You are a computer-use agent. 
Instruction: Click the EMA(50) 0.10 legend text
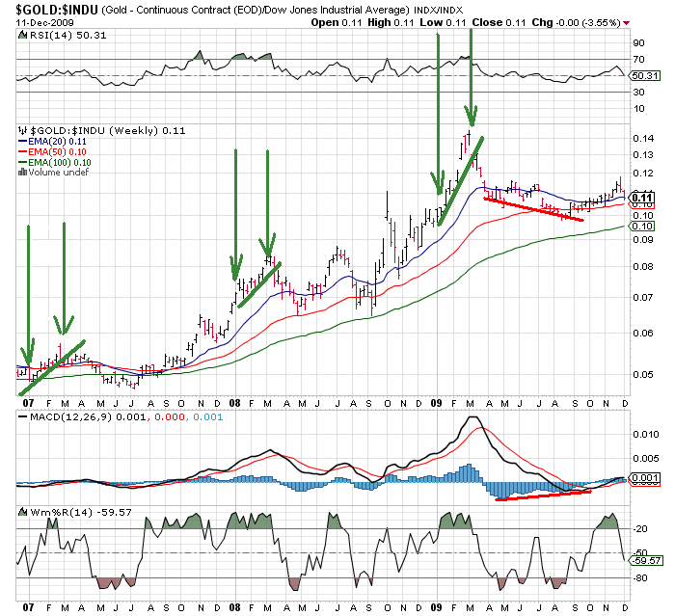pyautogui.click(x=57, y=151)
